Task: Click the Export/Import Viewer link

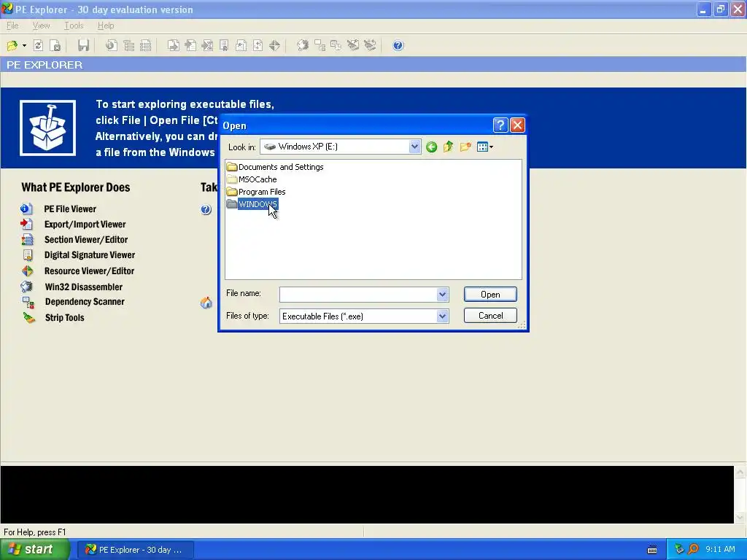Action: tap(85, 225)
